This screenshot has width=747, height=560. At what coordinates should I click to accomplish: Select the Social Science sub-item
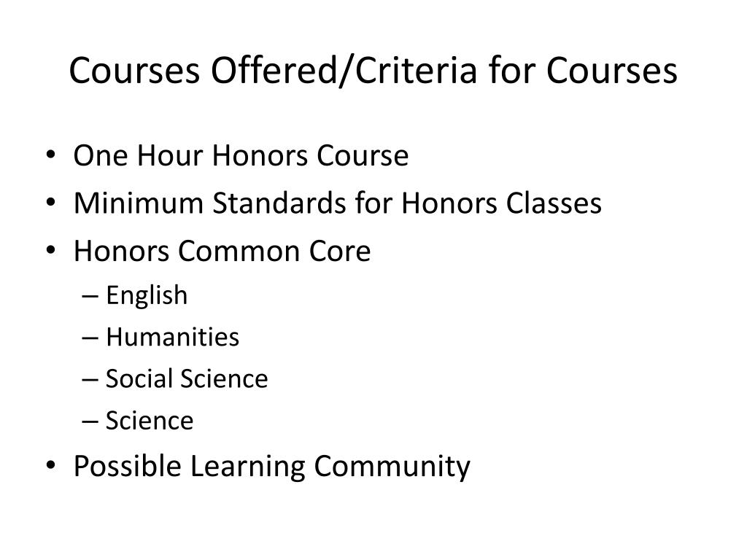tap(187, 379)
